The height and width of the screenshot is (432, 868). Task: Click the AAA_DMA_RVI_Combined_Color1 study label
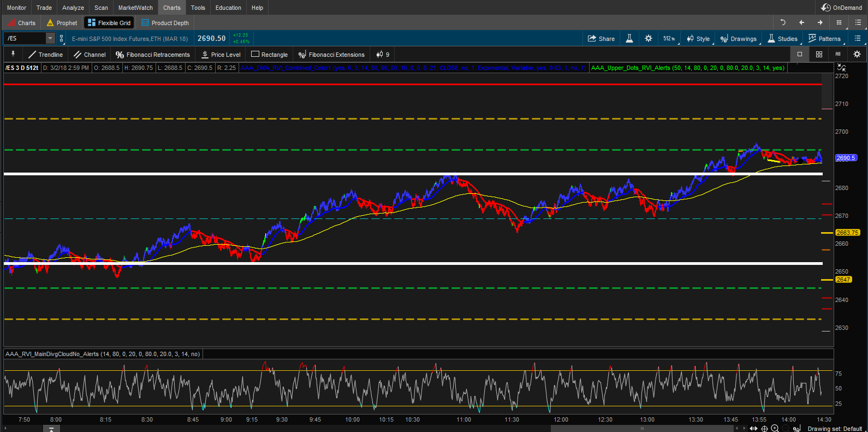point(413,68)
